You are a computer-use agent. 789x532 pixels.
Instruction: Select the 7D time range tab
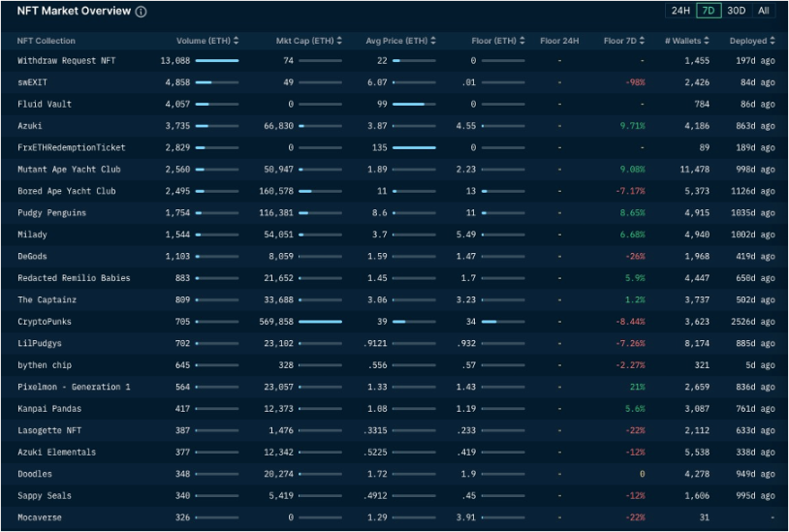coord(709,11)
